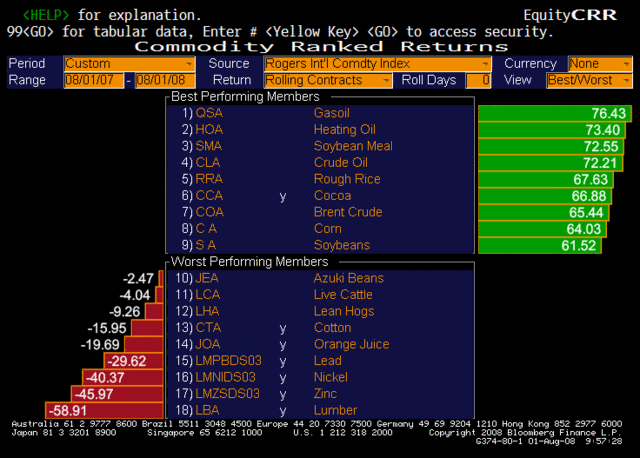The width and height of the screenshot is (640, 458).
Task: Select the HOA Heating Oil row
Action: pyautogui.click(x=320, y=130)
